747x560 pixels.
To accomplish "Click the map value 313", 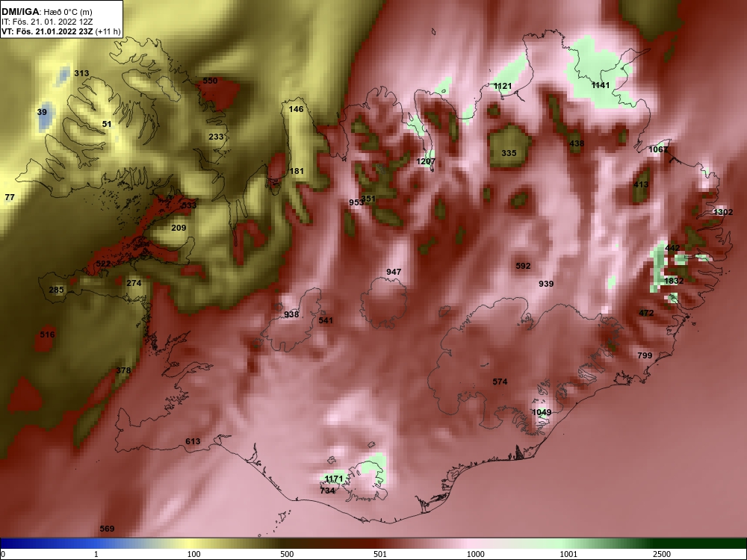I will click(81, 73).
